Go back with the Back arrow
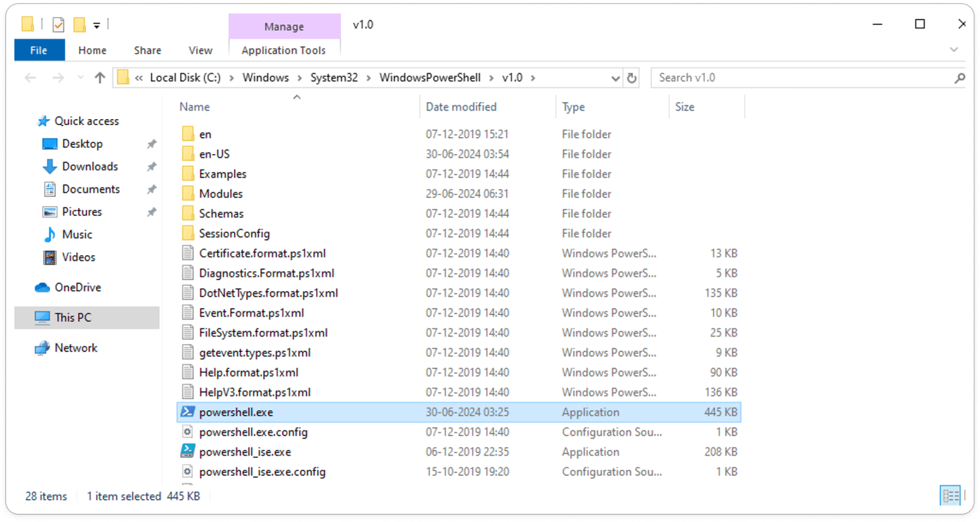Viewport: 980px width, 522px height. point(30,78)
